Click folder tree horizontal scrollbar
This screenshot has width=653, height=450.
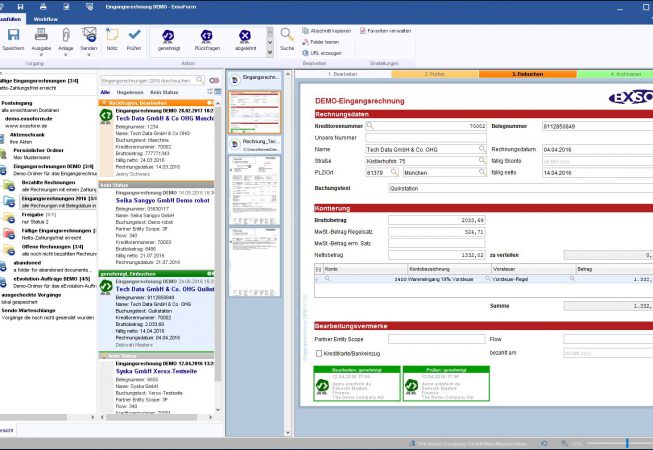point(33,417)
